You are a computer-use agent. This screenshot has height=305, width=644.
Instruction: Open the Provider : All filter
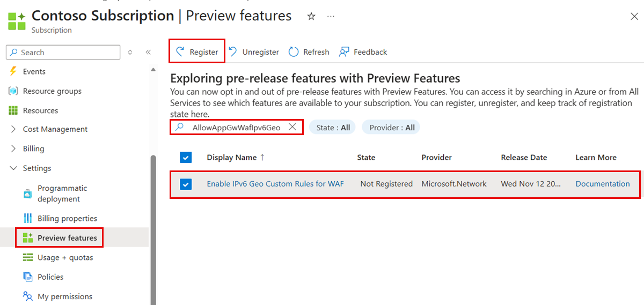pos(391,128)
